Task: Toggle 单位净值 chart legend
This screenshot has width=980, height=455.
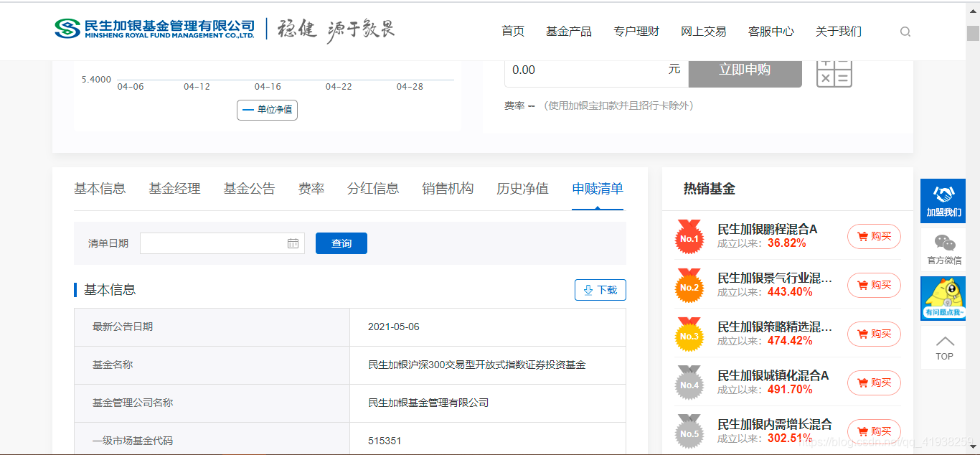Action: [x=267, y=110]
